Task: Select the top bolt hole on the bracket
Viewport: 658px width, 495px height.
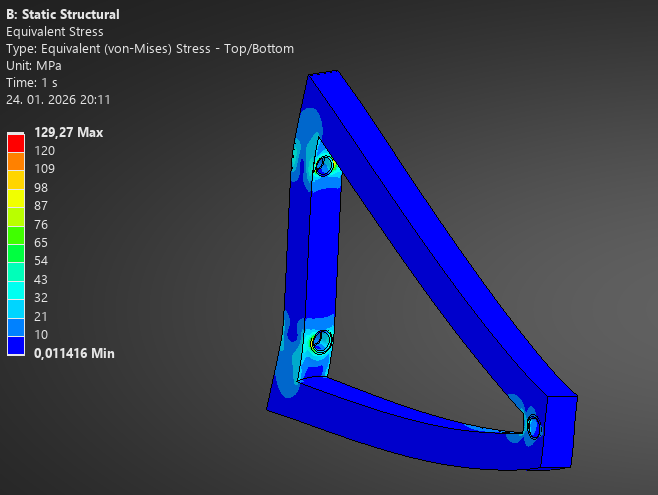Action: click(324, 166)
